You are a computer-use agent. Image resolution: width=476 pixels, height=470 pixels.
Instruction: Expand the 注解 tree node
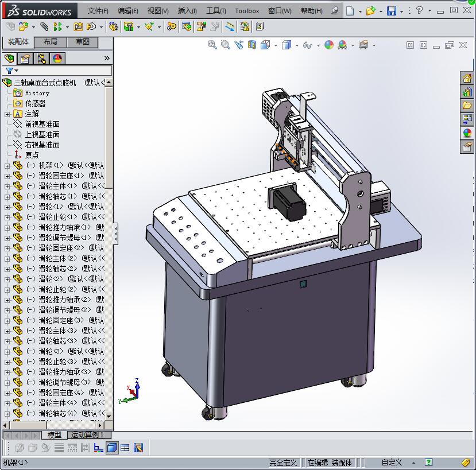[7, 114]
